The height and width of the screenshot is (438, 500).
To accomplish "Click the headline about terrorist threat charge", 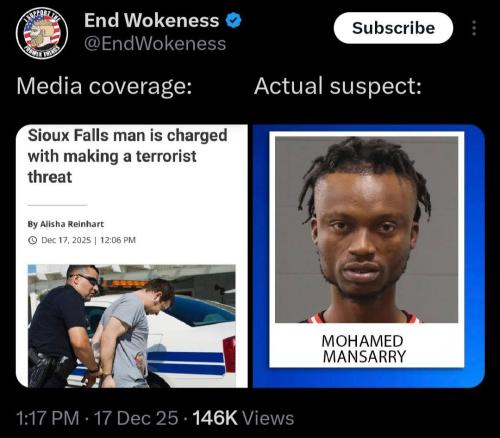I will (127, 156).
